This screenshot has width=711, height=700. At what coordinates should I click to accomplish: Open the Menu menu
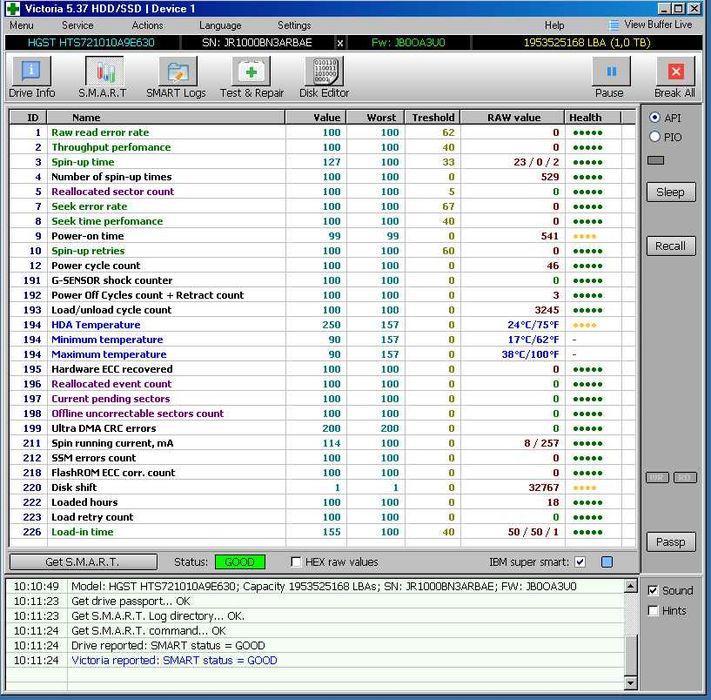(22, 25)
